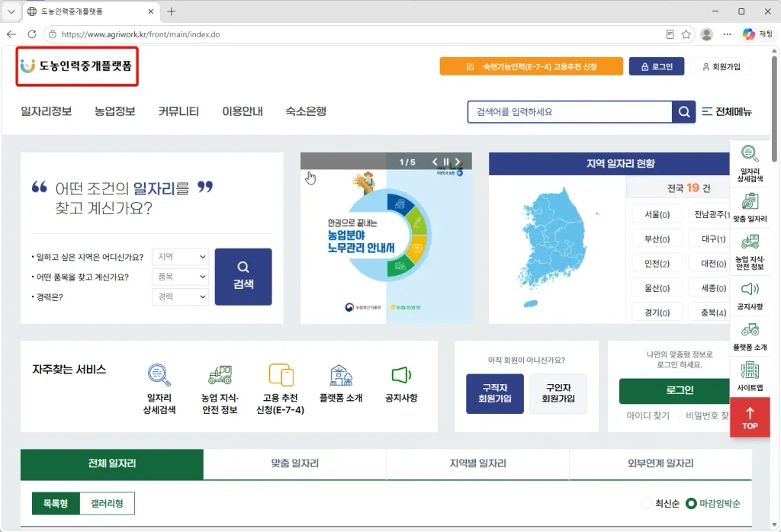
Task: Add page to favorites star
Action: coord(686,34)
